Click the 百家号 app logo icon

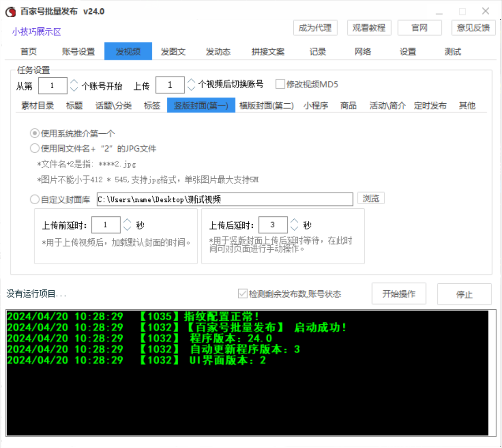click(10, 12)
